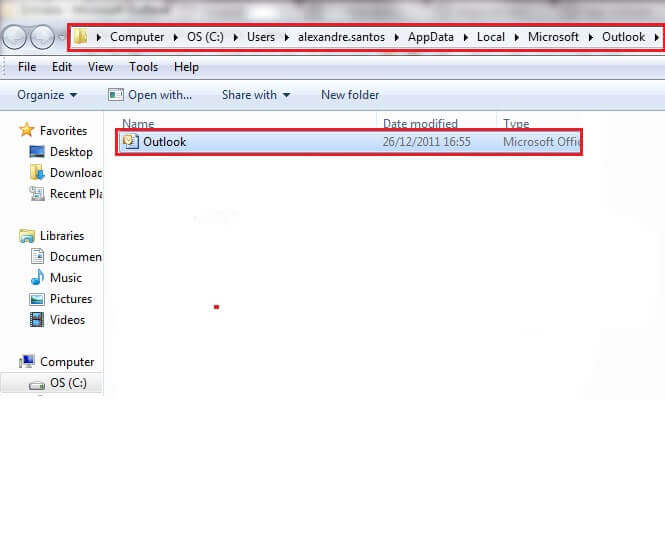Select the Libraries label in the sidebar
Screen dimensions: 665x535
(62, 235)
